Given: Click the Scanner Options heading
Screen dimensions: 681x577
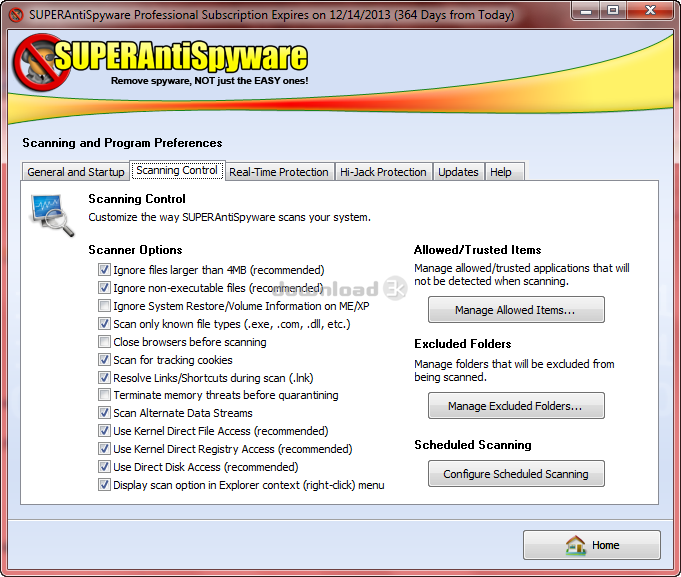Looking at the screenshot, I should tap(135, 250).
